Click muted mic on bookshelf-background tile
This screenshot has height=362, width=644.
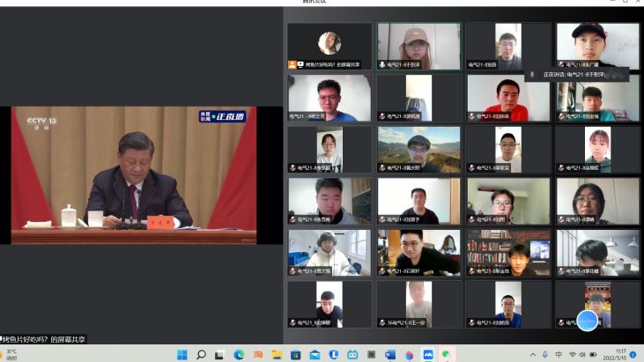(x=472, y=271)
